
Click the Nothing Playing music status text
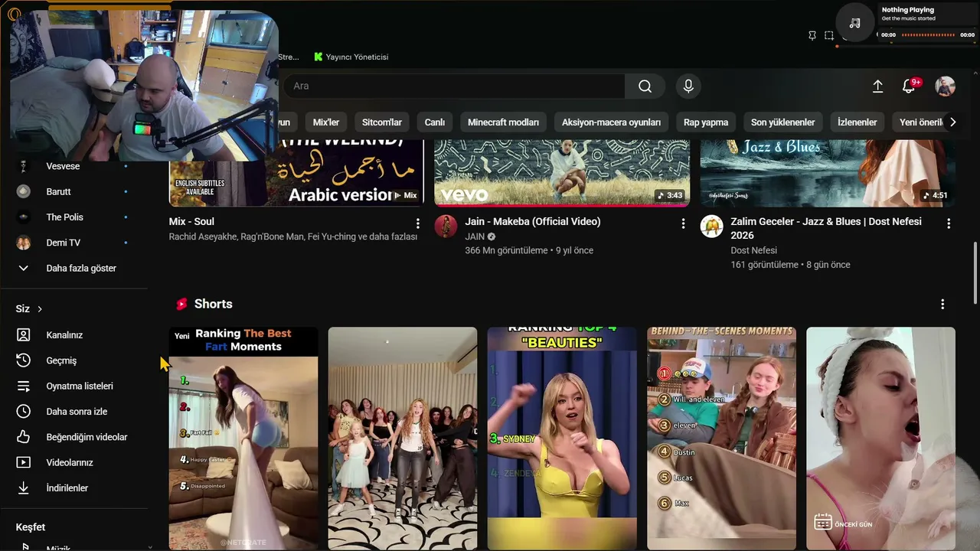(908, 10)
